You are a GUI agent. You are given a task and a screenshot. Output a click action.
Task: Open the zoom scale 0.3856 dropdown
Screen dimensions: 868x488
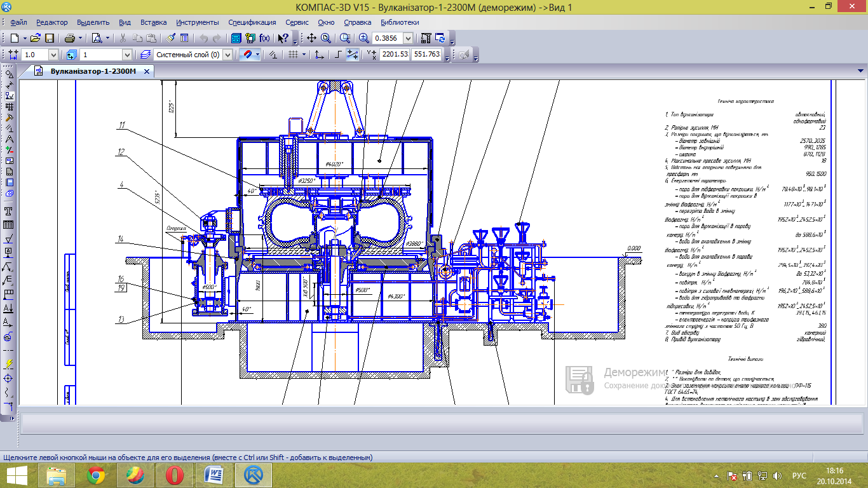tap(408, 38)
